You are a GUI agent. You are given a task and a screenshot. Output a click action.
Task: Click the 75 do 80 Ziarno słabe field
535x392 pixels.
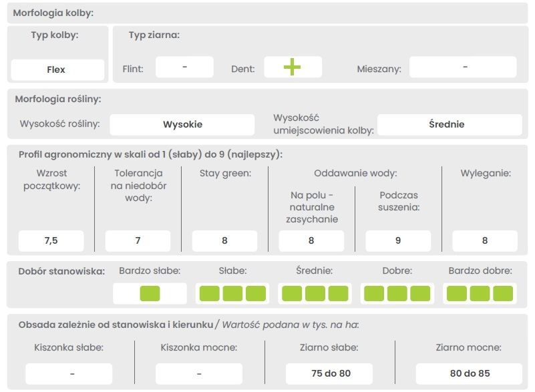[x=329, y=373]
